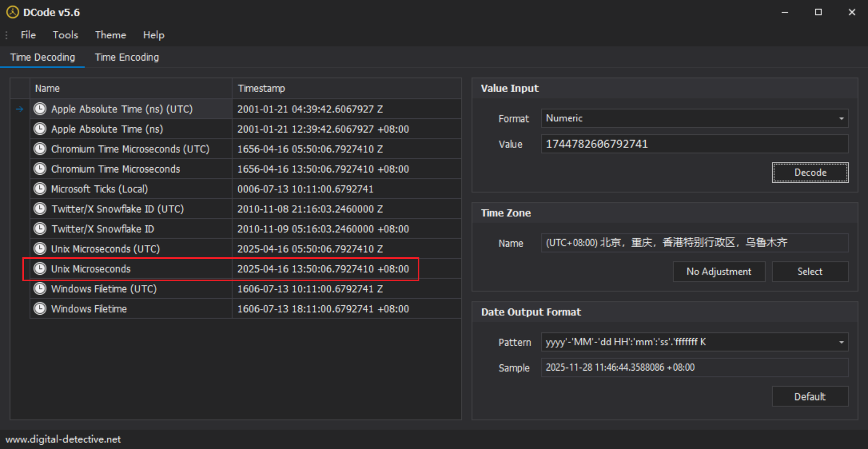The height and width of the screenshot is (449, 868).
Task: Reset date pattern with Default button
Action: (809, 397)
